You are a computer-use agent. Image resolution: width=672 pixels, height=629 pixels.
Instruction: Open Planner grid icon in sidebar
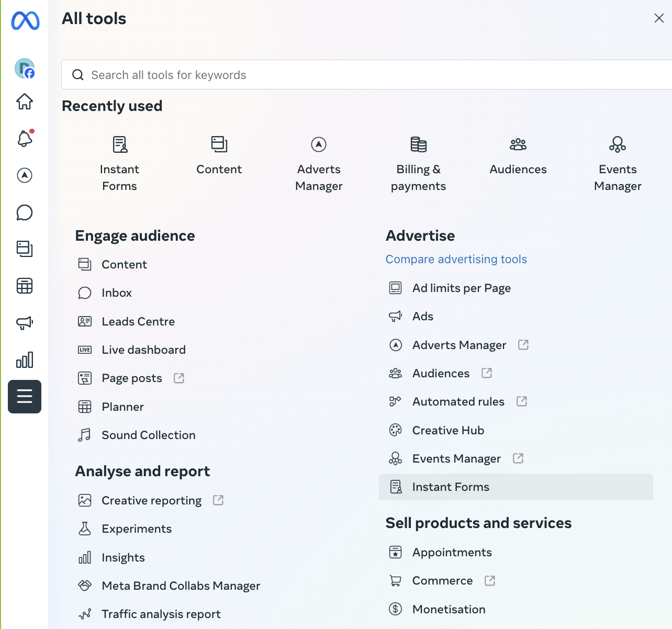25,286
